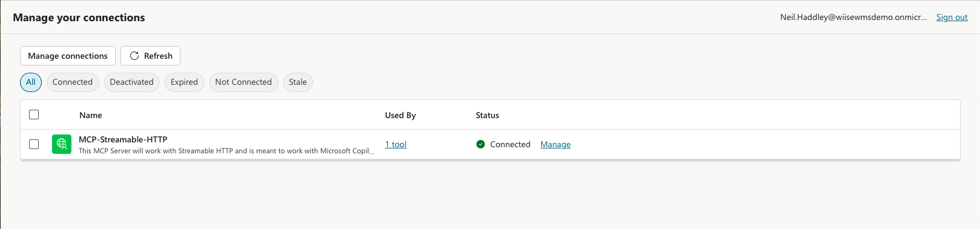Tick the MCP-Streamable-HTTP row checkbox
The width and height of the screenshot is (980, 229).
pyautogui.click(x=34, y=144)
